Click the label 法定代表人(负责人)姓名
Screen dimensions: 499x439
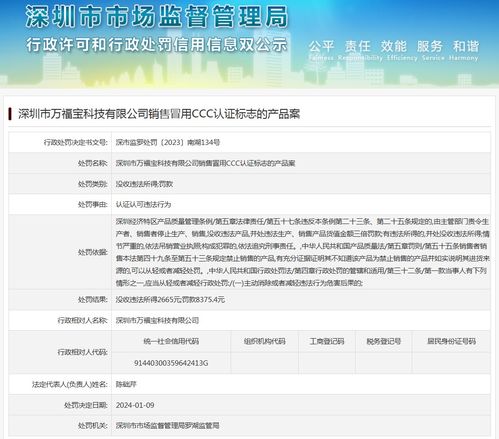[70, 384]
